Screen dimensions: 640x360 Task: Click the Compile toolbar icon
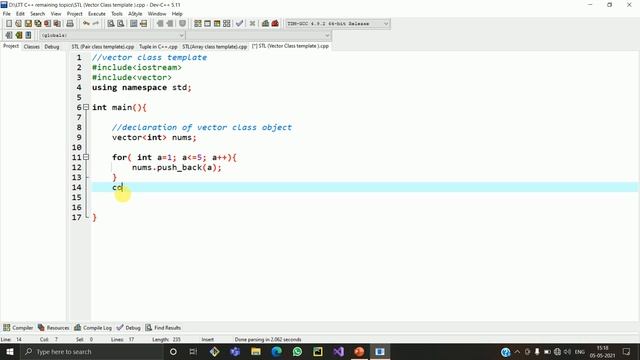(198, 24)
